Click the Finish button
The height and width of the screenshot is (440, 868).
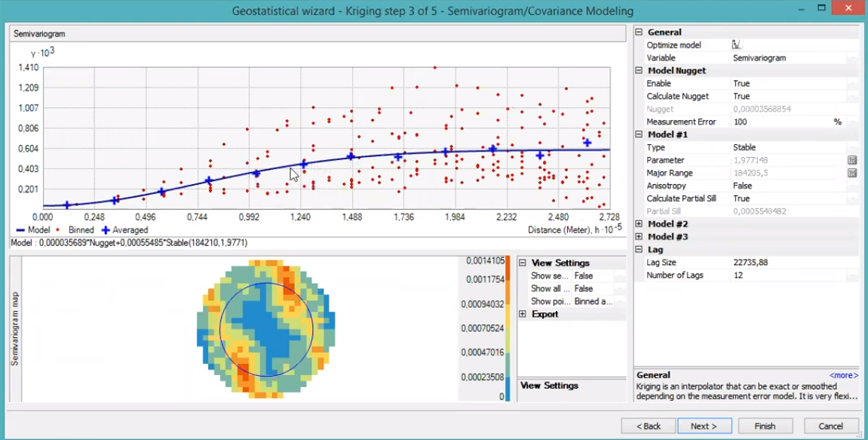pyautogui.click(x=765, y=426)
